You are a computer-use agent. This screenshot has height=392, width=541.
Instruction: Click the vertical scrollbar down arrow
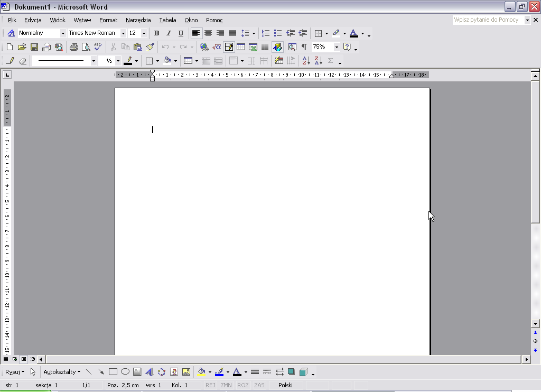pos(535,324)
